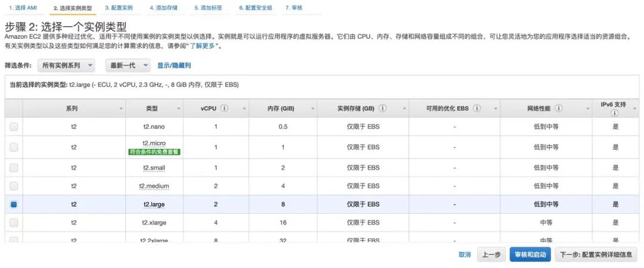Viewport: 644px width, 268px height.
Task: Click t2.xlarge type name
Action: tap(154, 223)
